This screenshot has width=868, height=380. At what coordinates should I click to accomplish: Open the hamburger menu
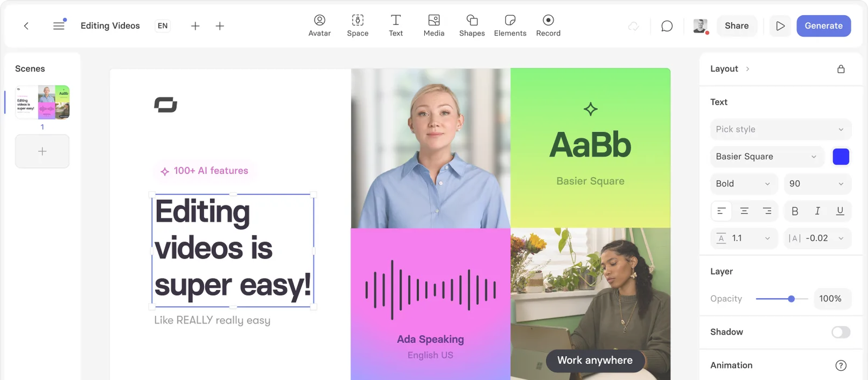pos(59,25)
